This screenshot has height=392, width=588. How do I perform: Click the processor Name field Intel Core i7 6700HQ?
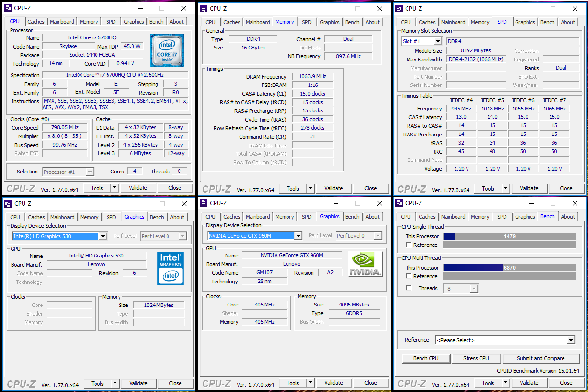[x=93, y=38]
